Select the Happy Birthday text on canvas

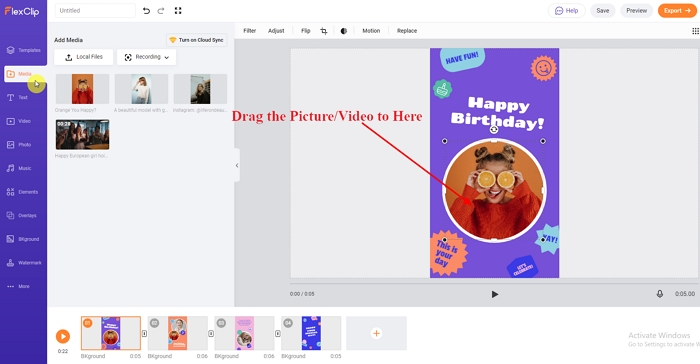pyautogui.click(x=497, y=113)
